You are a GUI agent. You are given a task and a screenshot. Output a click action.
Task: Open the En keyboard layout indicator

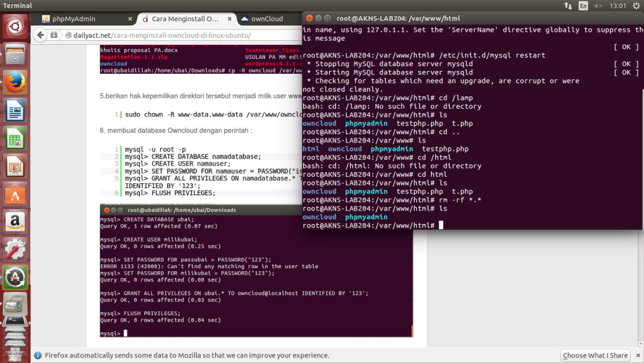(583, 5)
